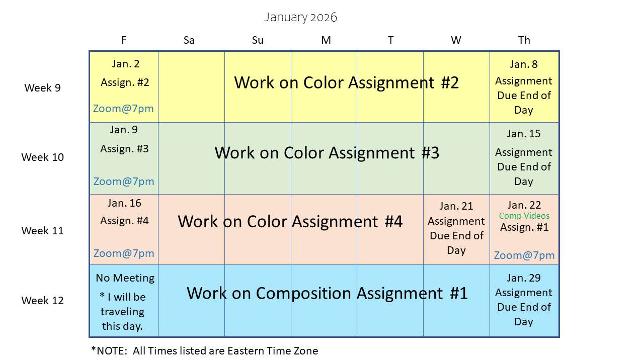Select the Jan. 8 assignment due cell
644x362 pixels.
(523, 87)
